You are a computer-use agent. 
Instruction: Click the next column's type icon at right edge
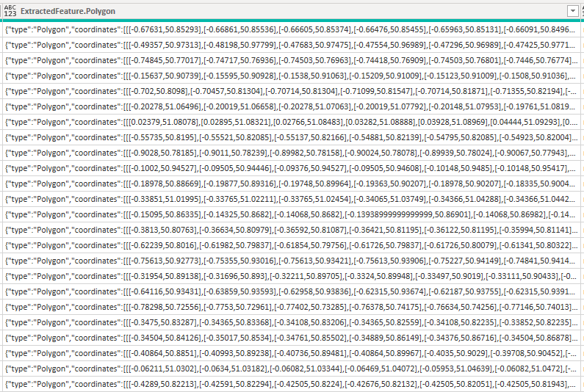(582, 10)
